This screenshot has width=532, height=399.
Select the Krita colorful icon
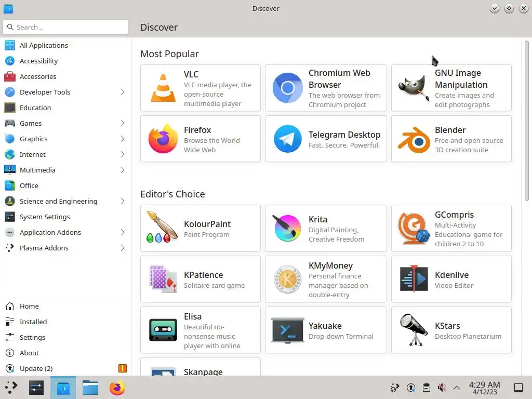[287, 228]
